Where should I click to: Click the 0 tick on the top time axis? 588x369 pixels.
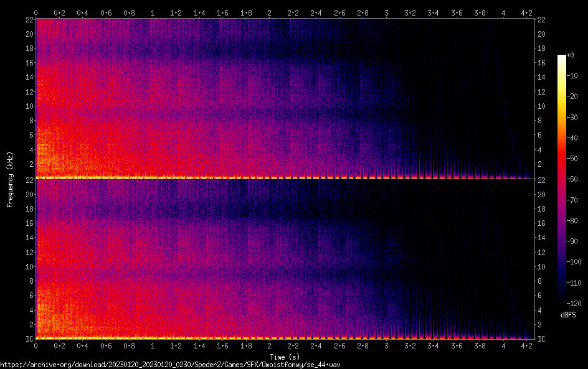[36, 12]
